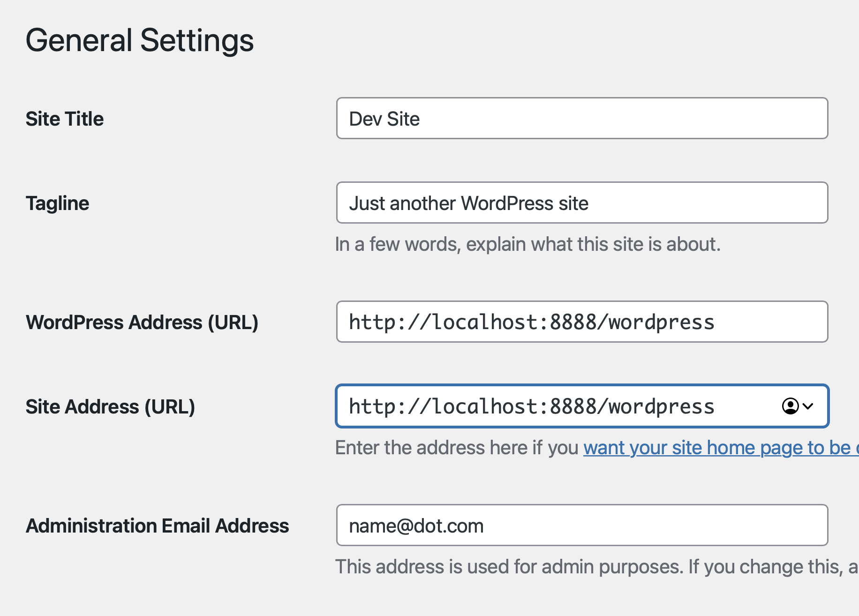Screen dimensions: 859x616
Task: Click the autofill contact icon in Site Address
Action: point(790,406)
